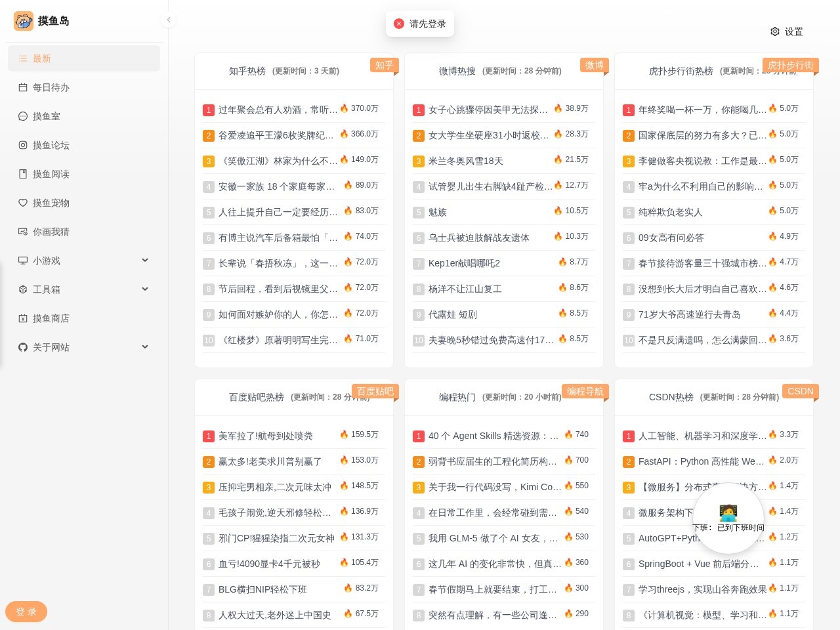840x630 pixels.
Task: Click the 摸鱼岛 logo icon
Action: [24, 21]
